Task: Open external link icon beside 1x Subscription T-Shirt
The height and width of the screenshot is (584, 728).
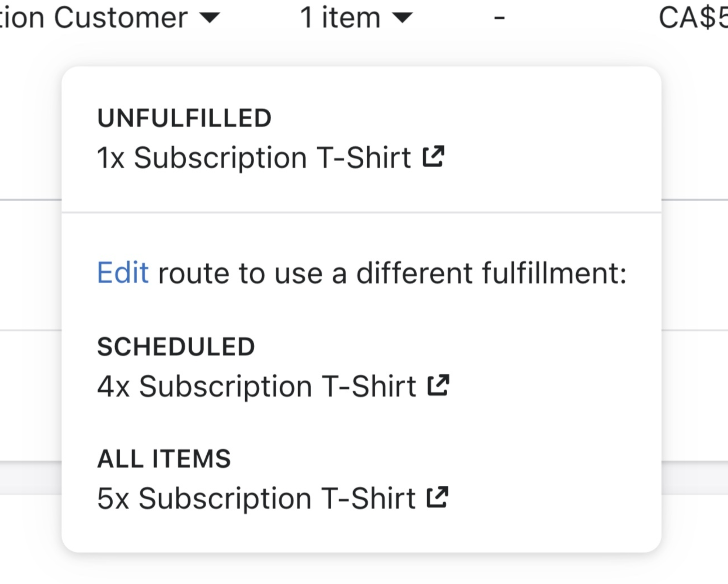Action: [433, 156]
